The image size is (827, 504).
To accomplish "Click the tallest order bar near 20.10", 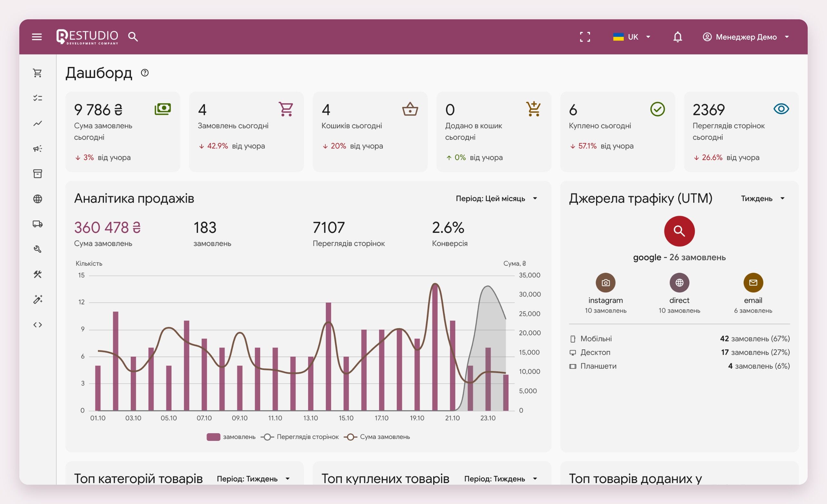I will pos(435,347).
